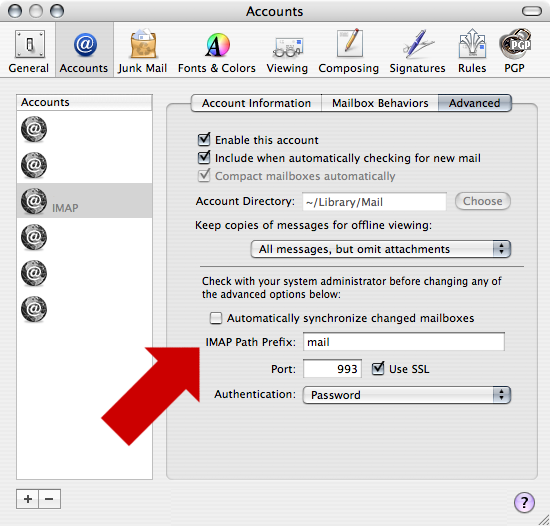This screenshot has height=526, width=550.
Task: Add a new account with plus button
Action: coord(28,499)
